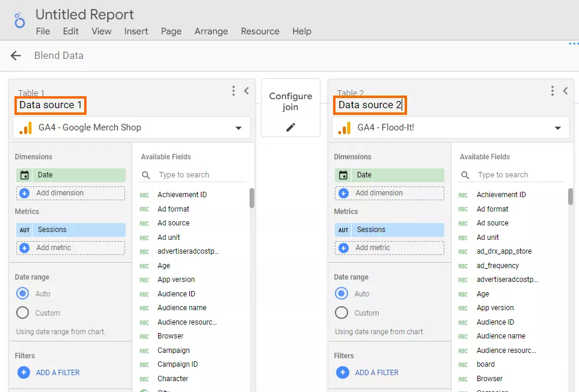Click Add metric in Table 1
This screenshot has width=579, height=392.
point(70,248)
